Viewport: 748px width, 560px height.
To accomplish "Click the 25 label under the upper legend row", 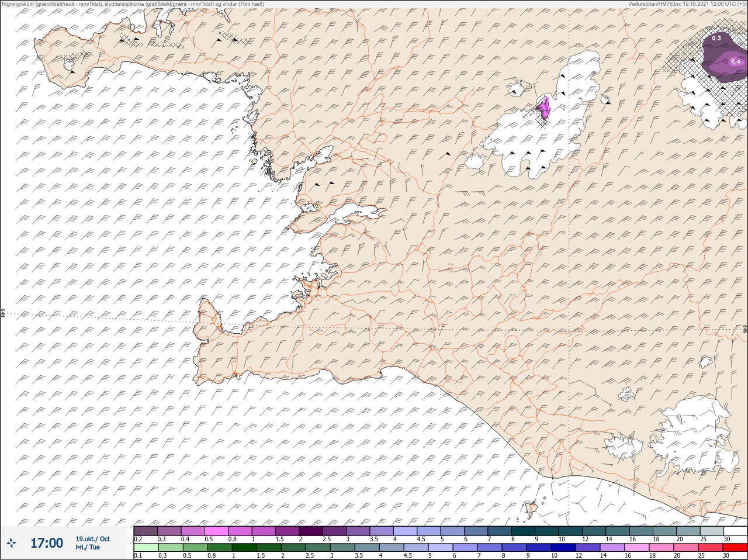I will 703,539.
